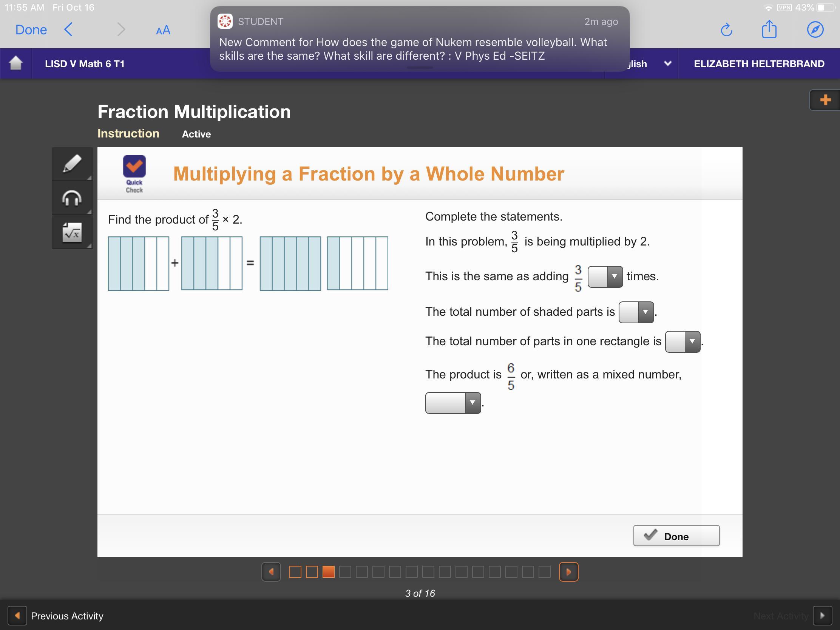Go to previous slide with left arrow
Screen dimensions: 840x630
(271, 572)
